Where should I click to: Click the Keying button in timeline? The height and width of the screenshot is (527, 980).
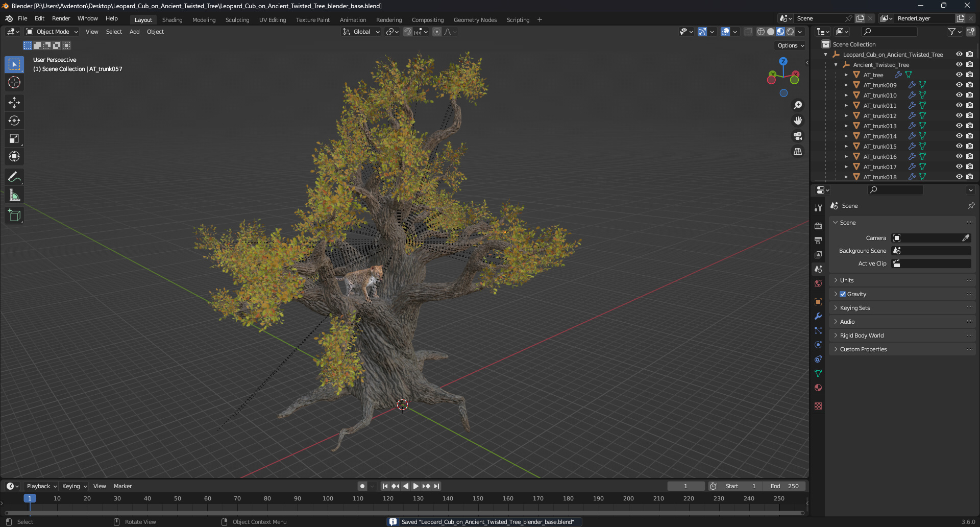point(75,486)
